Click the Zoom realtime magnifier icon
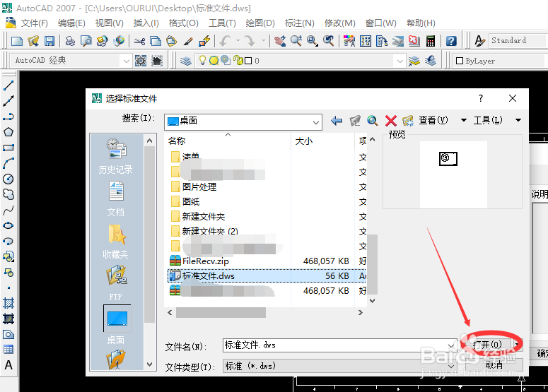548x392 pixels. [296, 41]
